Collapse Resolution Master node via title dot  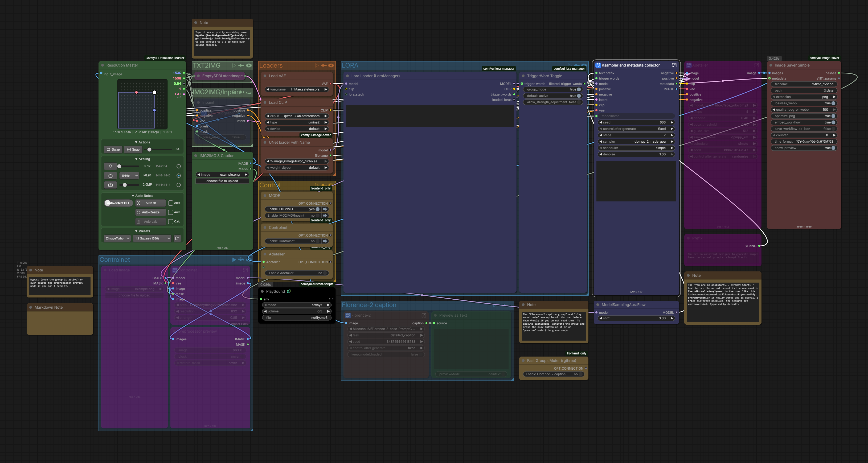pyautogui.click(x=103, y=65)
